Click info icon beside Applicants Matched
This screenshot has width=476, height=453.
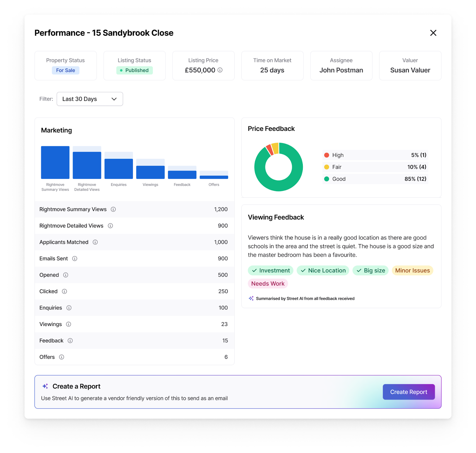[x=95, y=242]
